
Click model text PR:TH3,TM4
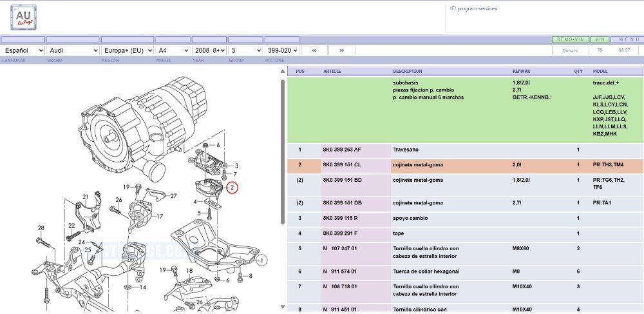[x=609, y=165]
